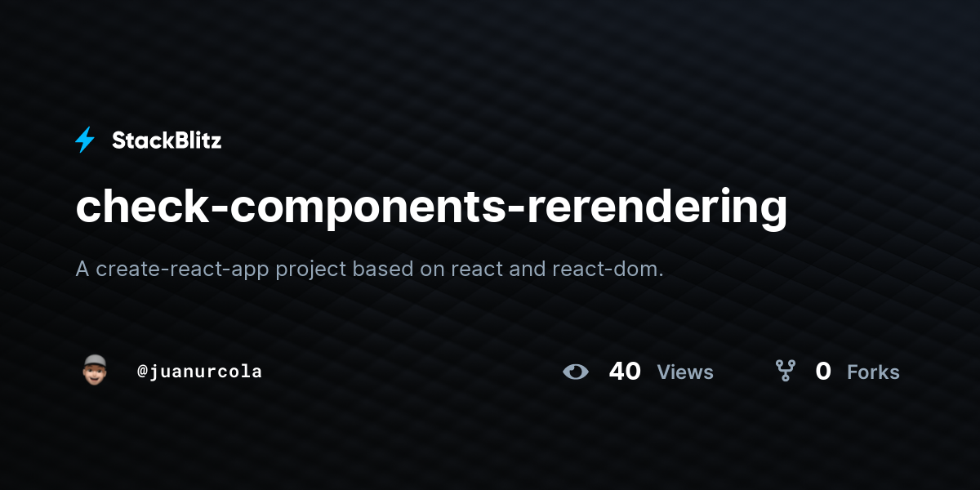The image size is (980, 490).
Task: Open the check-components-rerendering project title
Action: (431, 208)
